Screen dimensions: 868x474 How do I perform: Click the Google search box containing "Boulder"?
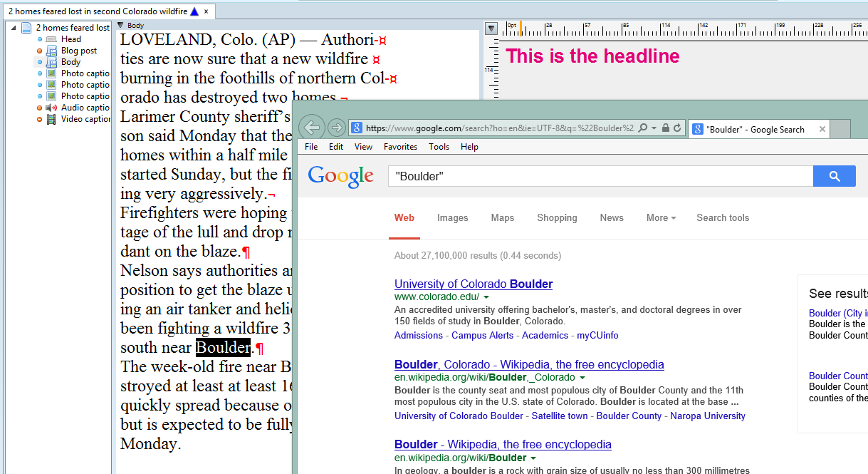600,176
